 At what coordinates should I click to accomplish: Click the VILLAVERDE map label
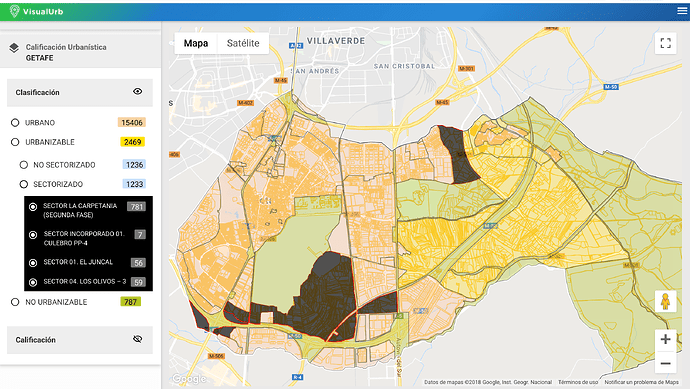point(336,41)
